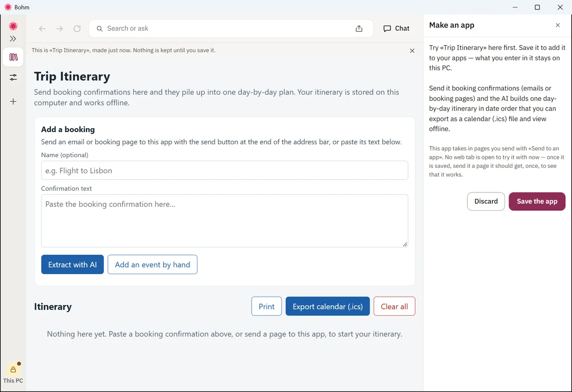This screenshot has height=392, width=572.
Task: Close the Make an app panel
Action: pos(558,25)
